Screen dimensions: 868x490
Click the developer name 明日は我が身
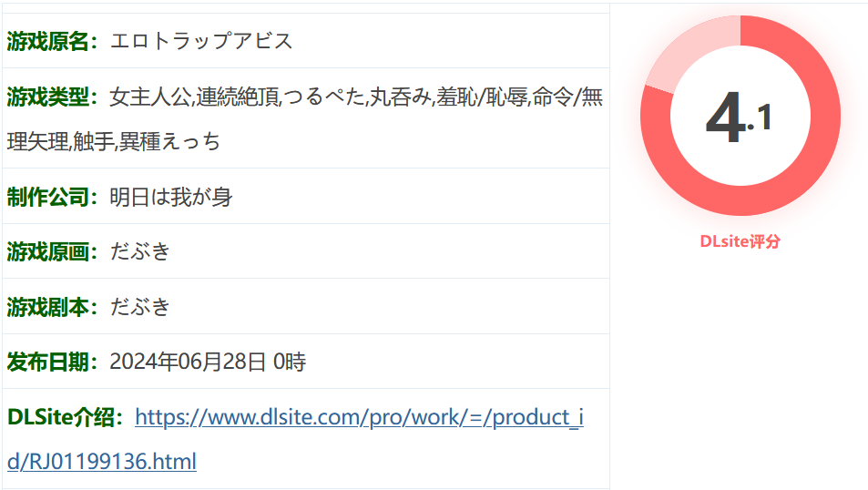click(x=170, y=197)
